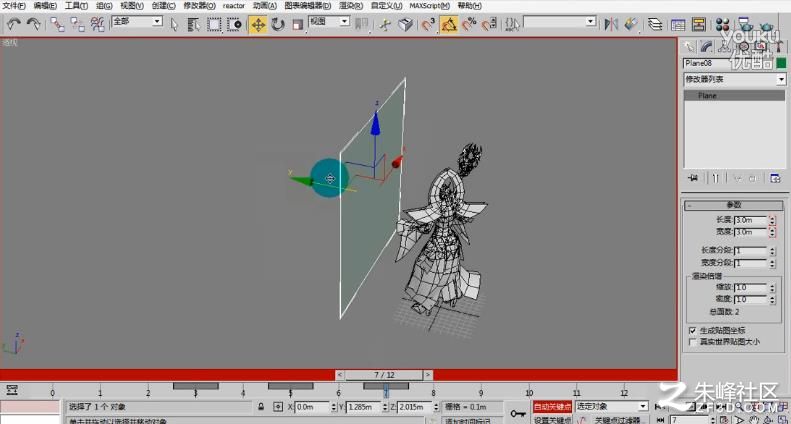791x424 pixels.
Task: Open the Create panel tab
Action: (688, 47)
